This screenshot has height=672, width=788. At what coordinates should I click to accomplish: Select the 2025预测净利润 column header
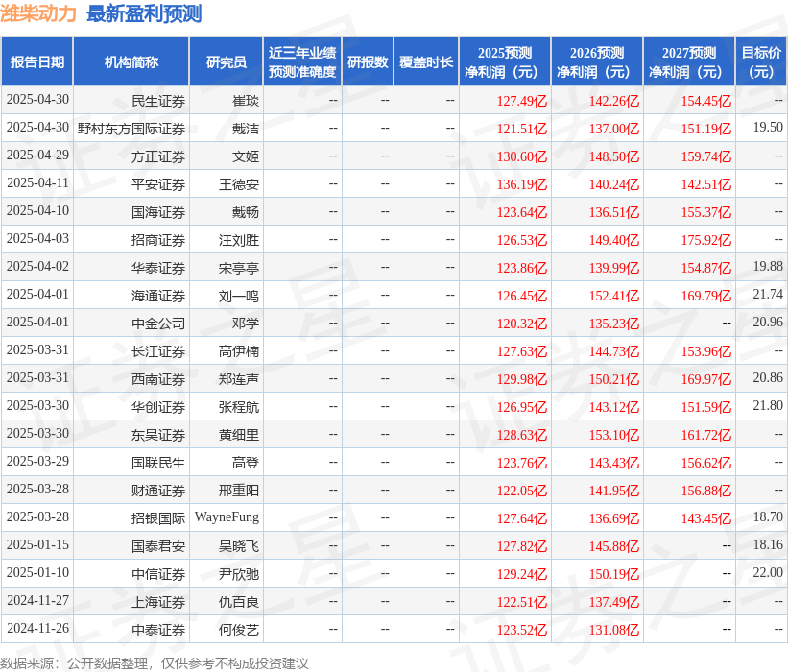(505, 62)
